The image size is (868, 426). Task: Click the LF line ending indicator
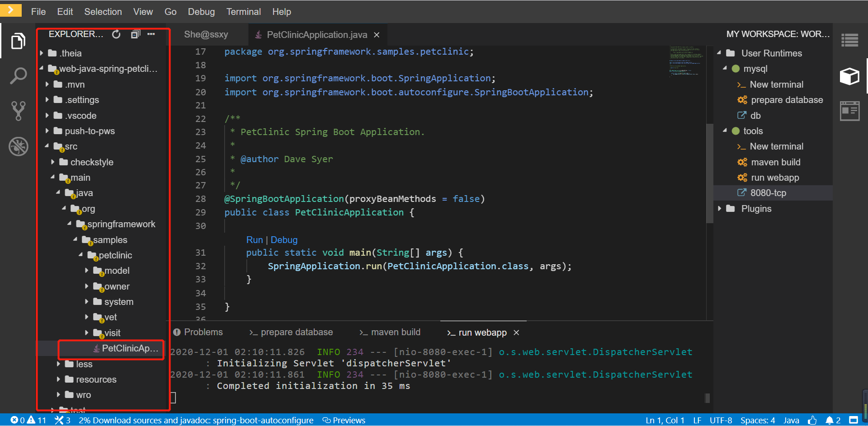(697, 420)
